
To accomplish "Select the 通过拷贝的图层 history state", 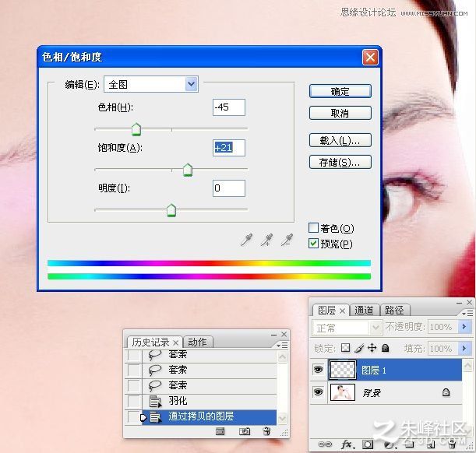I will click(x=210, y=416).
